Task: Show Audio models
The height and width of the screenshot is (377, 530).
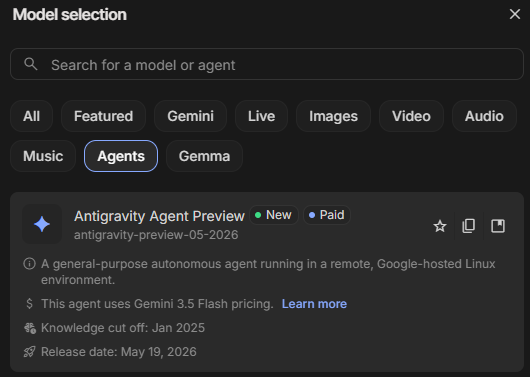Action: point(484,116)
